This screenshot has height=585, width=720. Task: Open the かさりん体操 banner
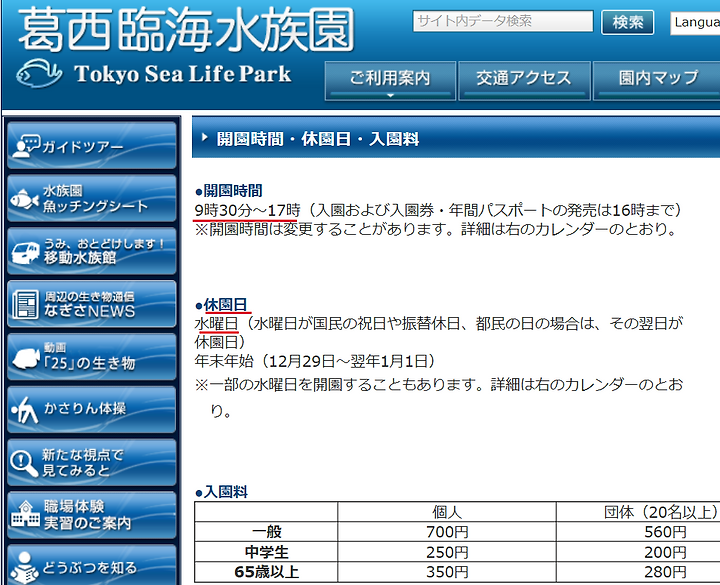[x=92, y=410]
